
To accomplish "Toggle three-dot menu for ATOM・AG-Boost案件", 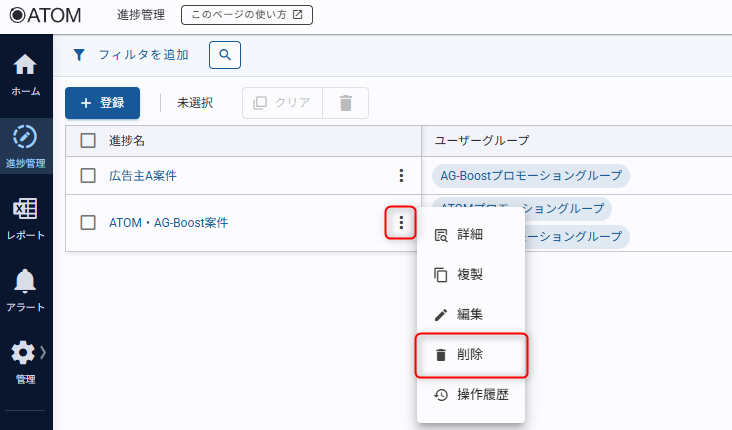I will [x=401, y=223].
